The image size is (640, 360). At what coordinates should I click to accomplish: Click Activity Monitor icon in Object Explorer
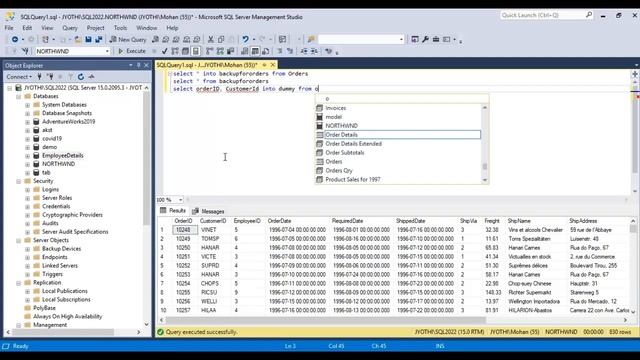pyautogui.click(x=91, y=77)
